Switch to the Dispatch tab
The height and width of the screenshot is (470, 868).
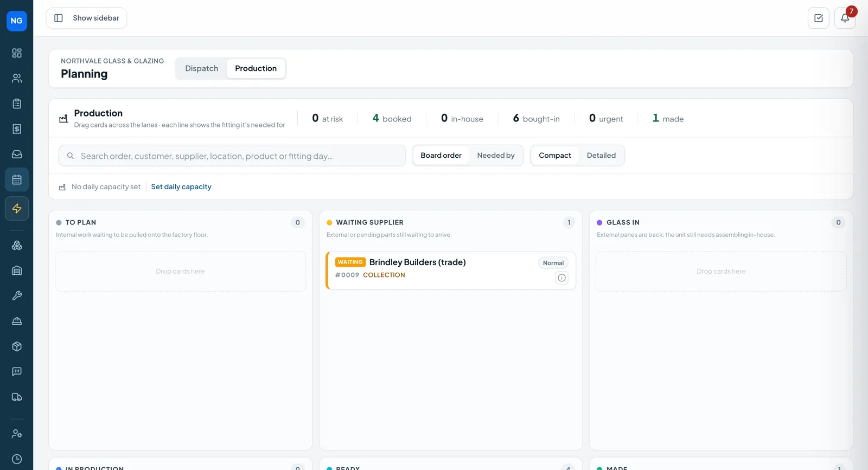pyautogui.click(x=202, y=68)
